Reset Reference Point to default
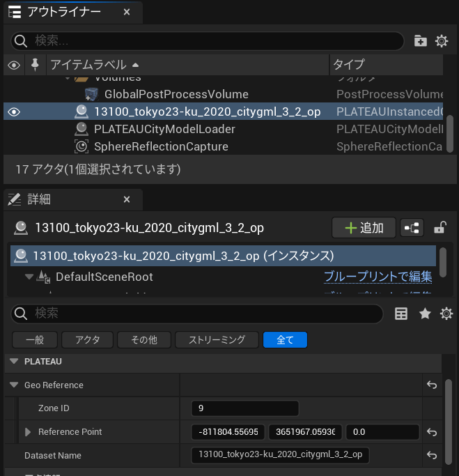Image resolution: width=459 pixels, height=476 pixels. [432, 432]
